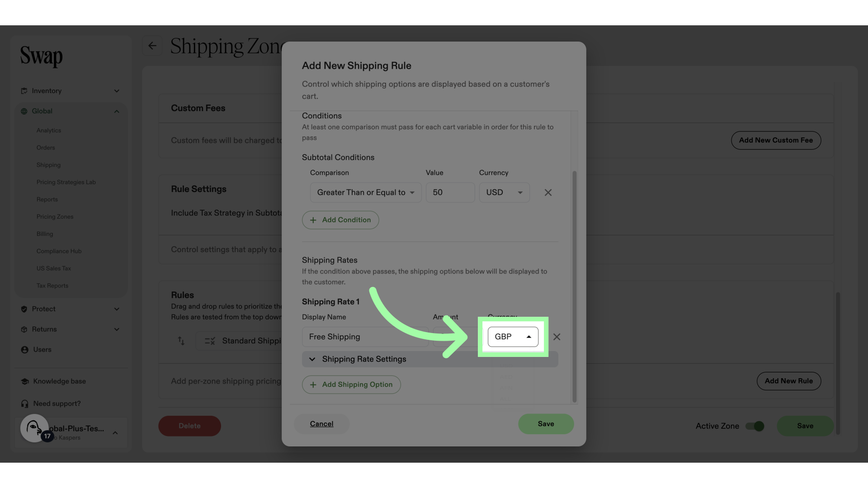
Task: Open Pricing Strategies Lab
Action: tap(66, 182)
